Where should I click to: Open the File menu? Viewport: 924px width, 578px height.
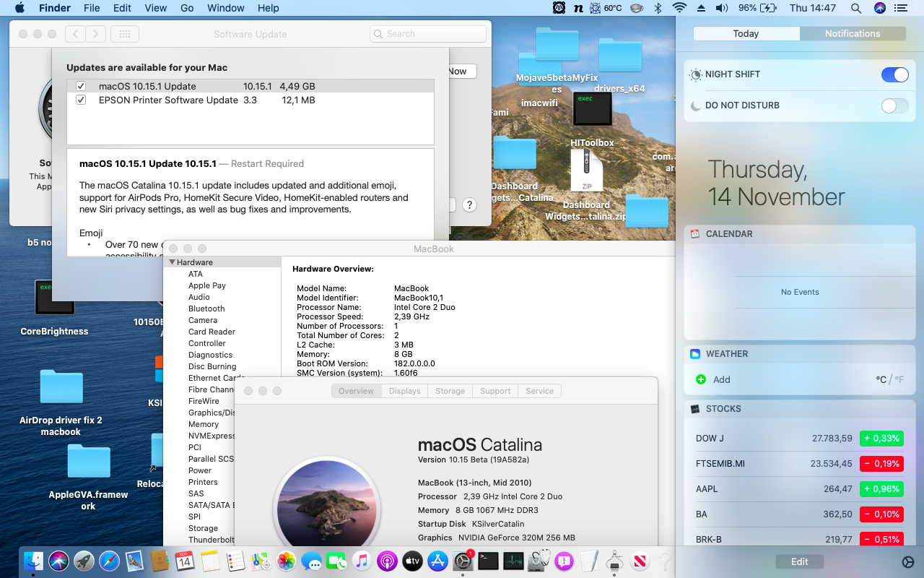click(x=92, y=8)
